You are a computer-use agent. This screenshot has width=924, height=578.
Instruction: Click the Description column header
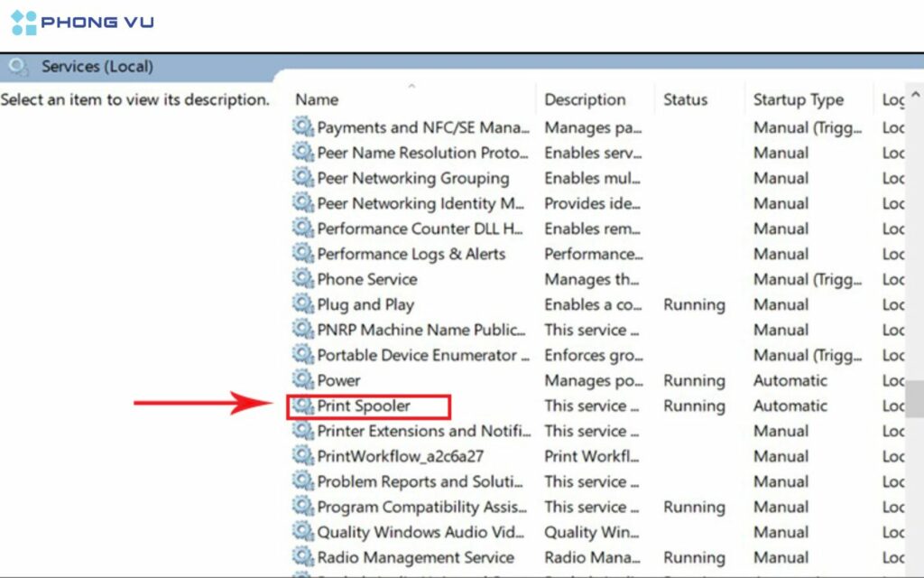(x=585, y=100)
